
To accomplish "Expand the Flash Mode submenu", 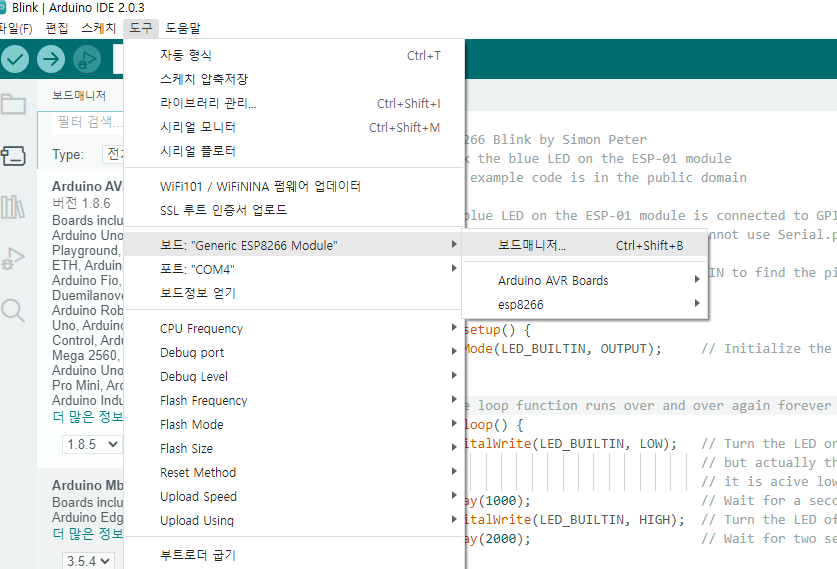I will [x=294, y=424].
